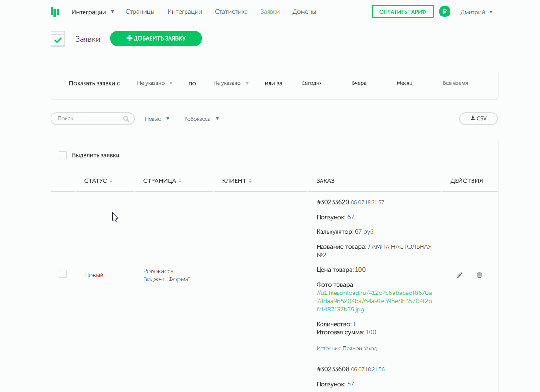Switch to the Статистика tab
Viewport: 540px width, 392px height.
[x=231, y=12]
